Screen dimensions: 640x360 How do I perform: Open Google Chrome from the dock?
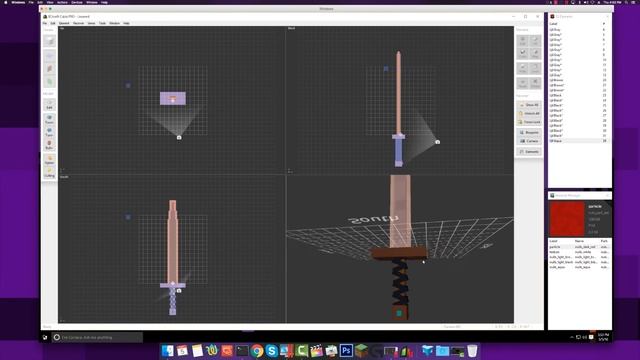(x=257, y=351)
